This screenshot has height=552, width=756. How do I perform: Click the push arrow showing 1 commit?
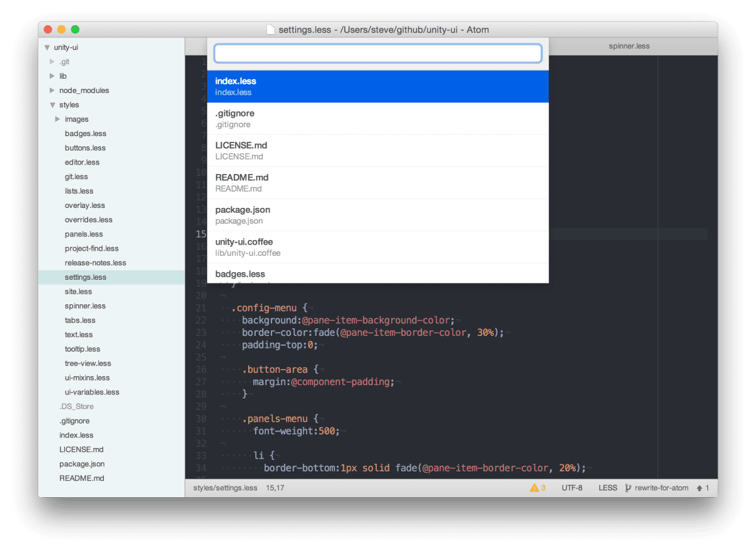[x=701, y=487]
